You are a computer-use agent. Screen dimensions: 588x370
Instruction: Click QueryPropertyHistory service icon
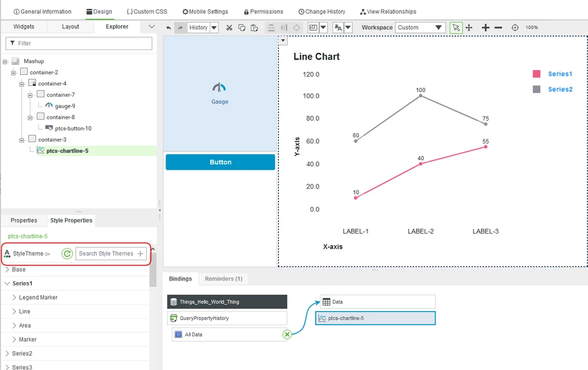pos(174,318)
